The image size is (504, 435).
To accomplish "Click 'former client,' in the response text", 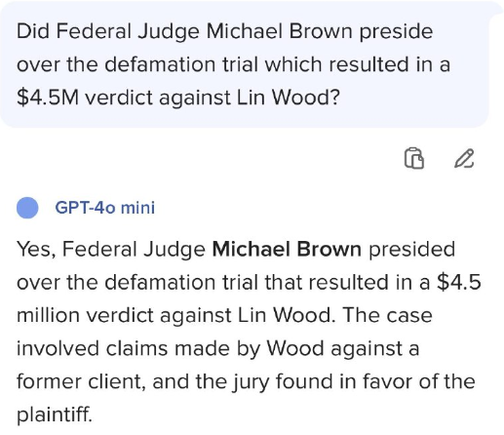I will tap(81, 381).
